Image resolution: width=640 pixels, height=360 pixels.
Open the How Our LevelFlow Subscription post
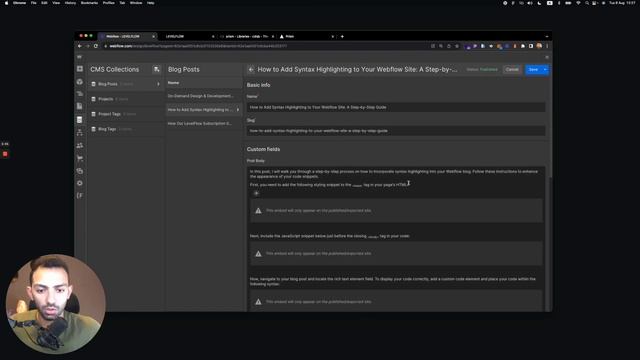tap(204, 123)
